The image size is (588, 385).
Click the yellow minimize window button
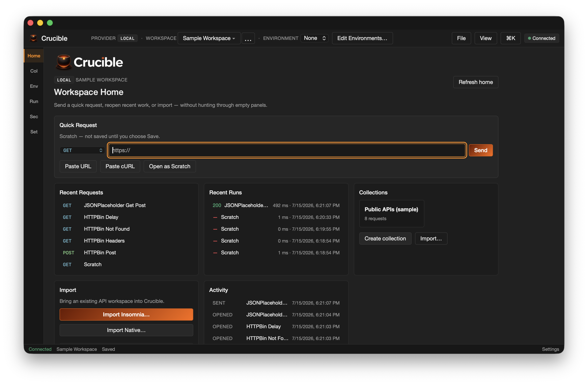[x=40, y=23]
